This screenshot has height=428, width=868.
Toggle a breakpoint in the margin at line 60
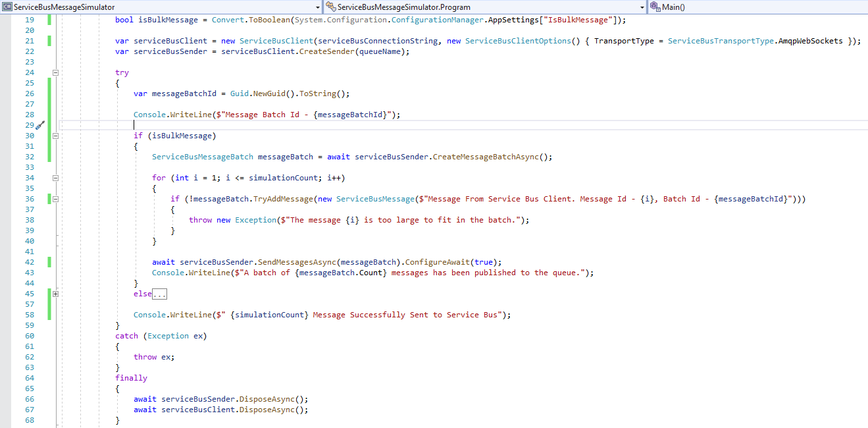tap(7, 336)
